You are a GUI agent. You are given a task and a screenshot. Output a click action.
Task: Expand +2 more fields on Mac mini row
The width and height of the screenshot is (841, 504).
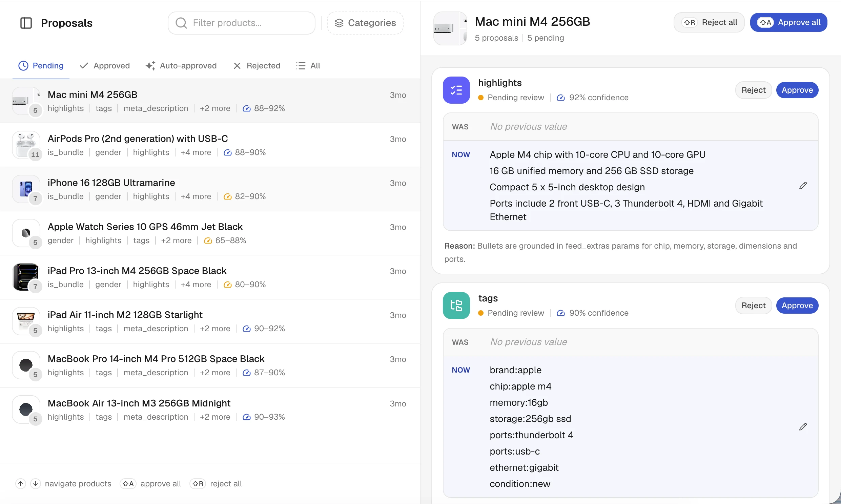(215, 109)
